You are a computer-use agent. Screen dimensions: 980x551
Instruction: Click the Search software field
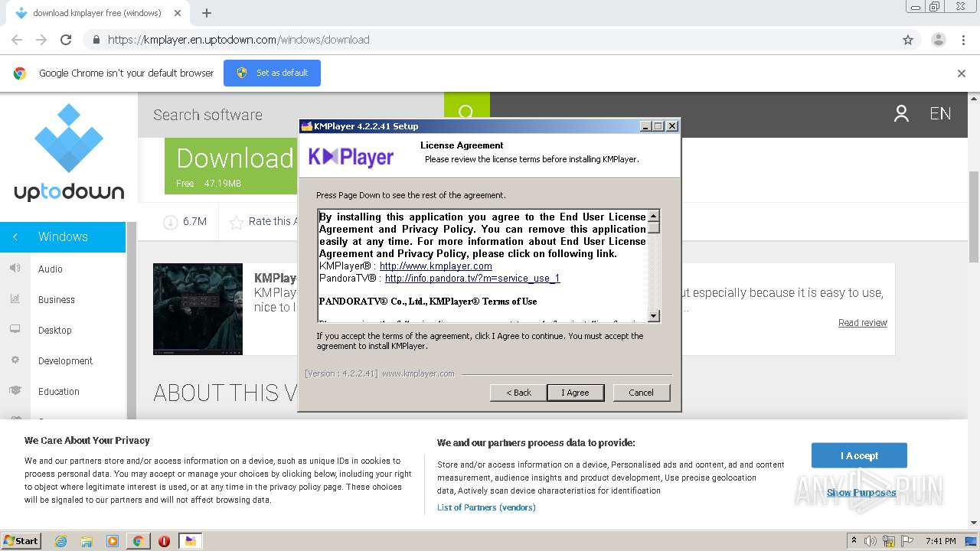click(291, 115)
